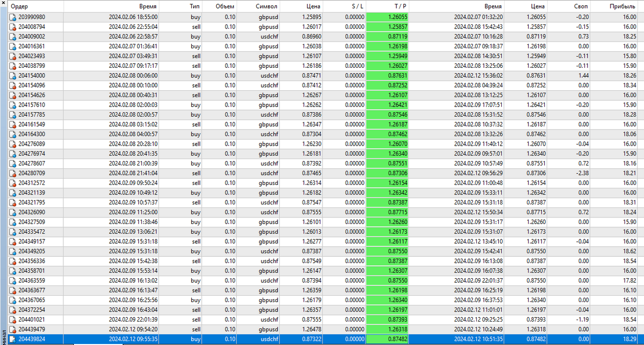Select order number 204356336
The width and height of the screenshot is (644, 345).
point(31,261)
